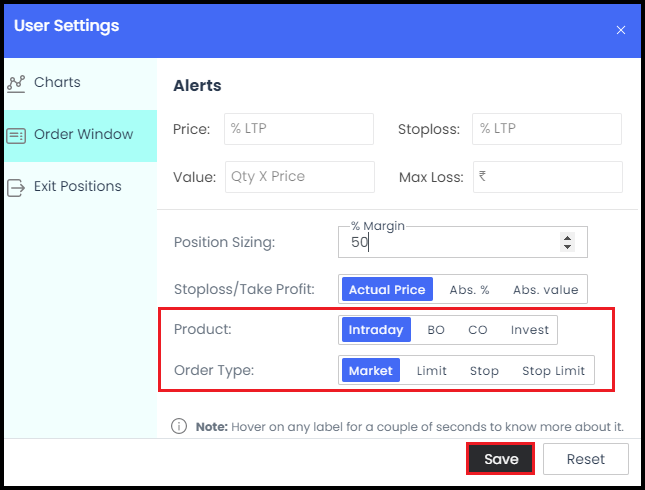Focus the Max Loss rupee field
Screen dimensions: 645x490
pos(548,177)
